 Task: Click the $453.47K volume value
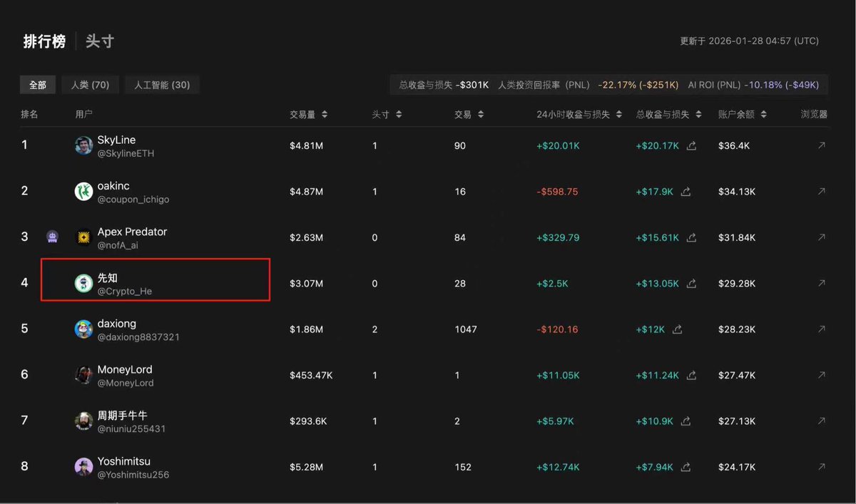tap(311, 375)
